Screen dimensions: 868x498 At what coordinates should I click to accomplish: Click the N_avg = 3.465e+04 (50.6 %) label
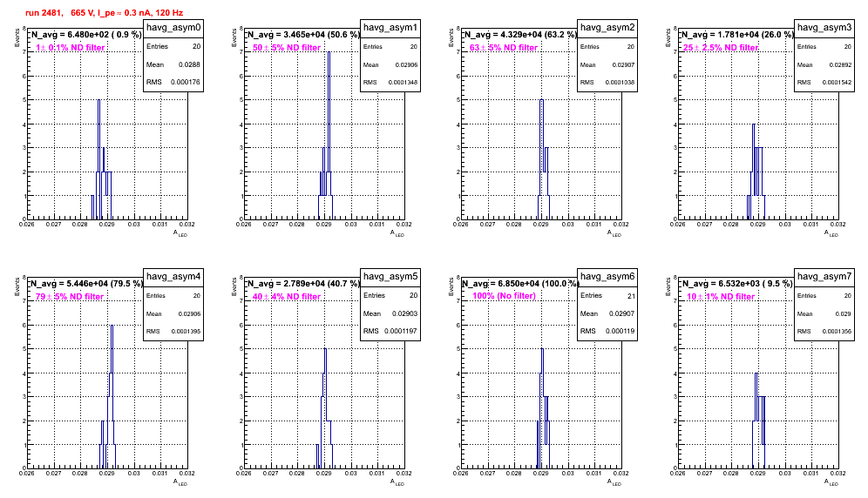click(303, 35)
